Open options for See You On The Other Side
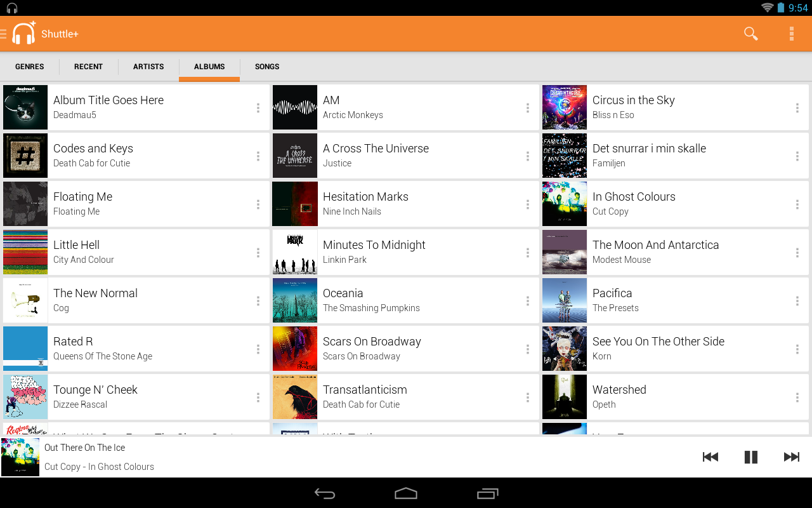This screenshot has width=812, height=508. [x=797, y=349]
